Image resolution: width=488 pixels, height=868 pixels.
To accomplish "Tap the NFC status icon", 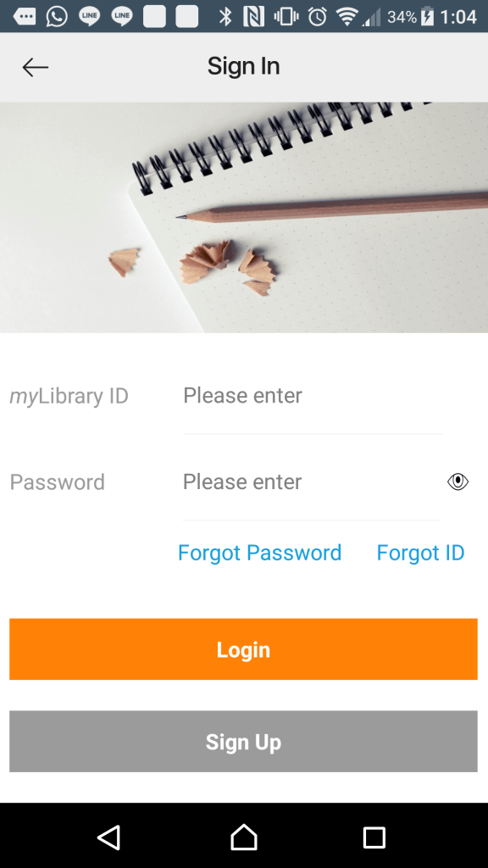I will (x=253, y=17).
